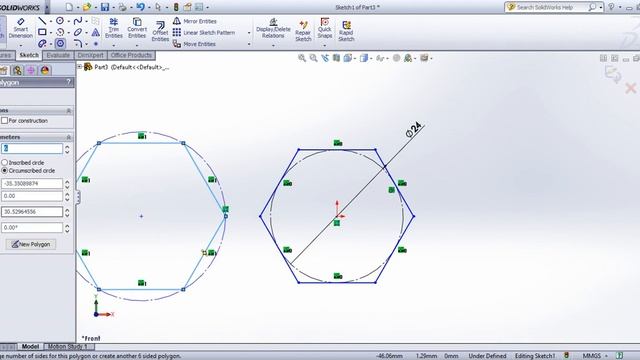
Task: Click the Zoom to Area icon
Action: tap(313, 58)
